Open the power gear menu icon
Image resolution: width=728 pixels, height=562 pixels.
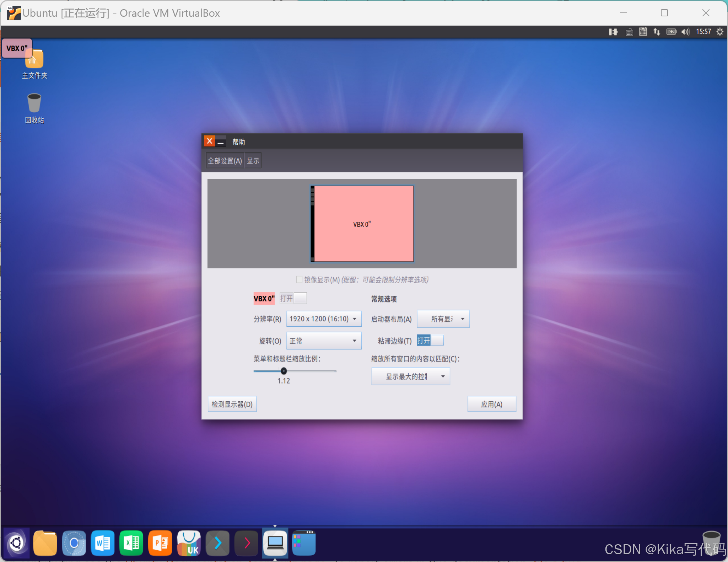pos(720,32)
